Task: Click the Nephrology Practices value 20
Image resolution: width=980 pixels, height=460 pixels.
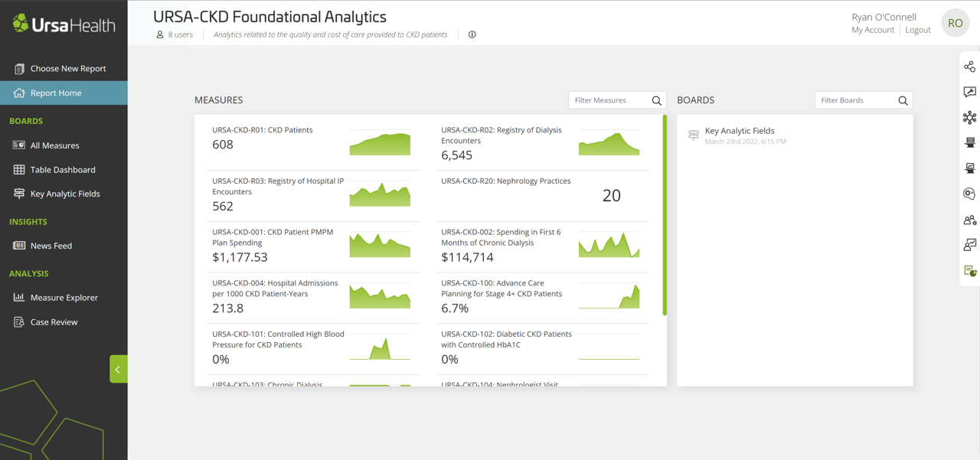Action: tap(611, 195)
